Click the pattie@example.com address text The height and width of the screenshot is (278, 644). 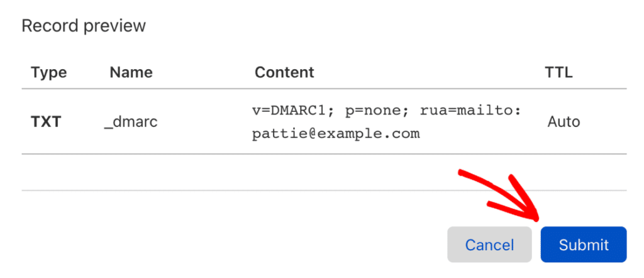(336, 134)
